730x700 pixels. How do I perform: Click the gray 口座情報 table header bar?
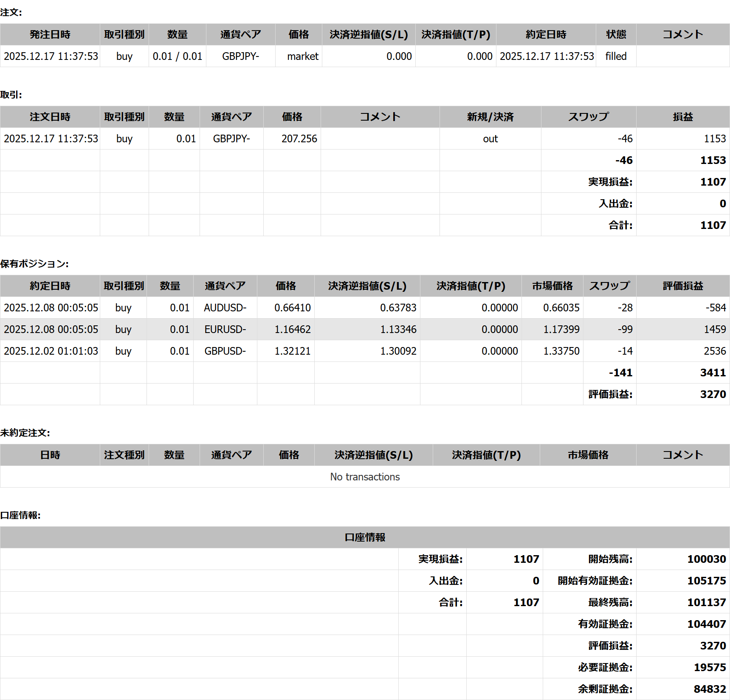[x=365, y=537]
